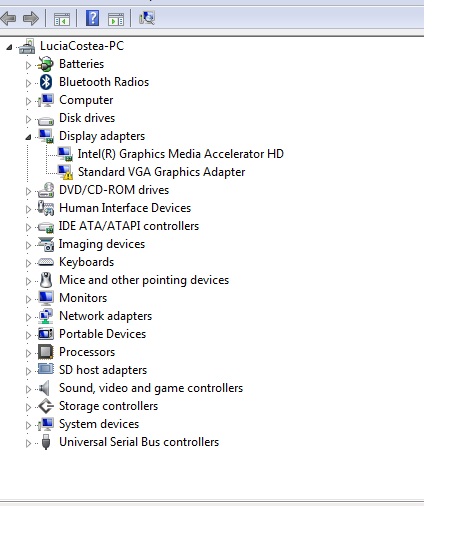Click the LuciaCostea-PC computer icon
The width and height of the screenshot is (460, 537).
(27, 47)
